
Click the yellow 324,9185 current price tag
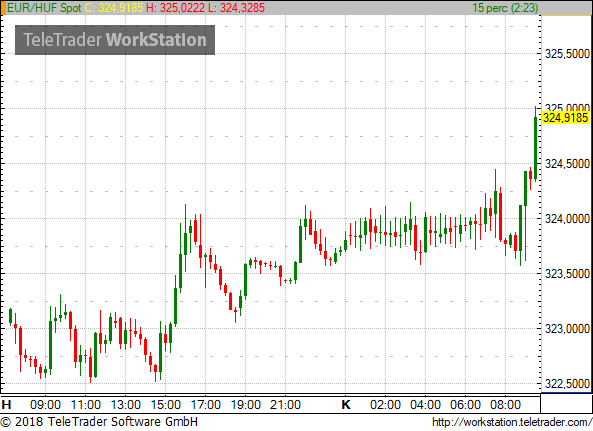[565, 118]
